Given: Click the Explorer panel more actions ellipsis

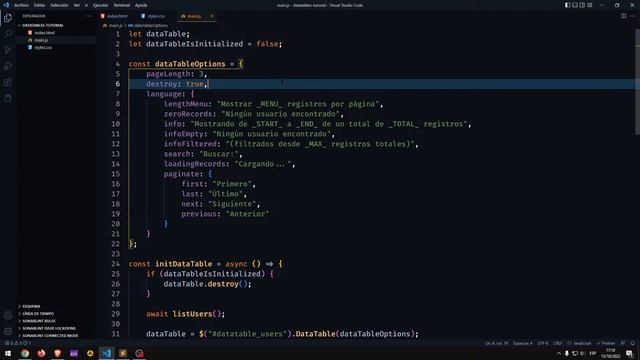Looking at the screenshot, I should (x=89, y=16).
